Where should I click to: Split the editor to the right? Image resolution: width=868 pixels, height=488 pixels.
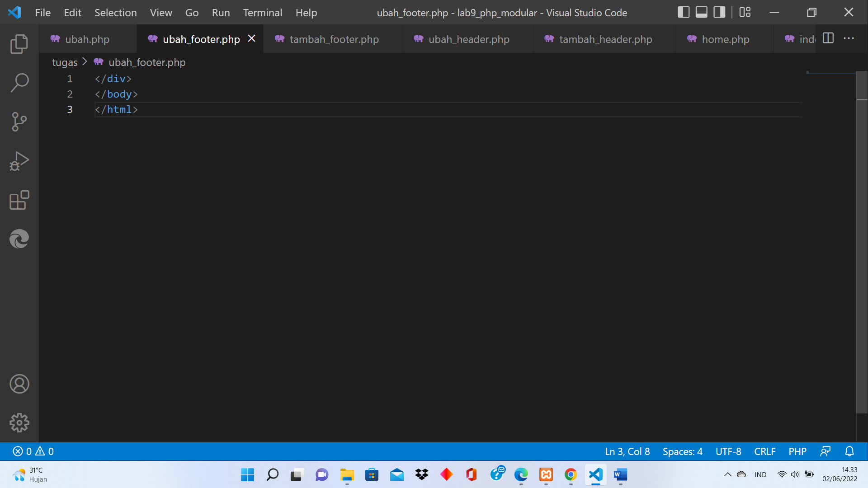[828, 38]
